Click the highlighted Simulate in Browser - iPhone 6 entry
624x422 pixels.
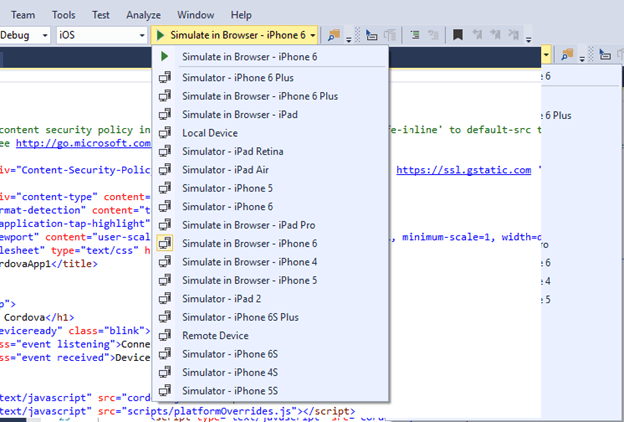tap(270, 243)
